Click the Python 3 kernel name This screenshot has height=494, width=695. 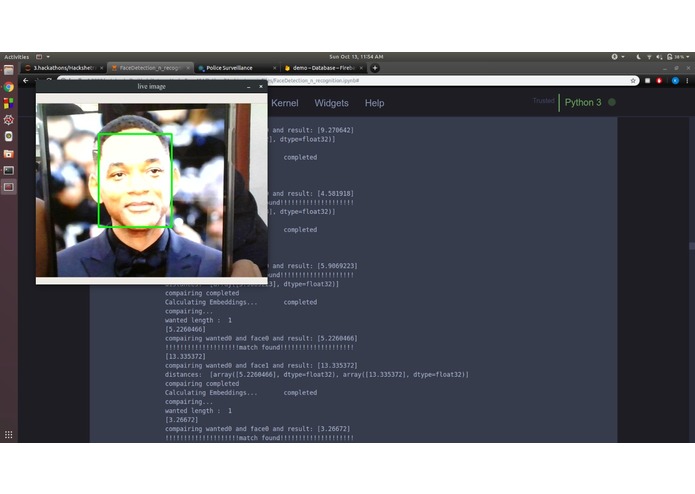pos(583,103)
